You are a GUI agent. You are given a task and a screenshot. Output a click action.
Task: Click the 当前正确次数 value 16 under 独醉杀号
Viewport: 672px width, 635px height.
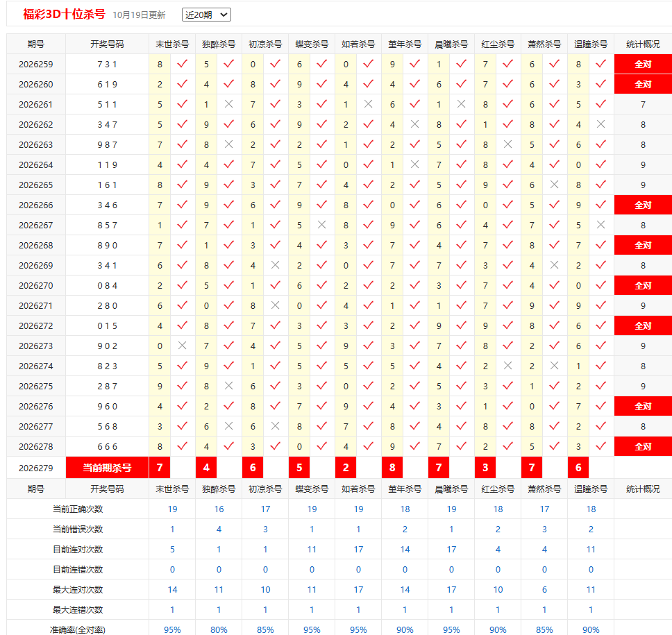[x=219, y=509]
